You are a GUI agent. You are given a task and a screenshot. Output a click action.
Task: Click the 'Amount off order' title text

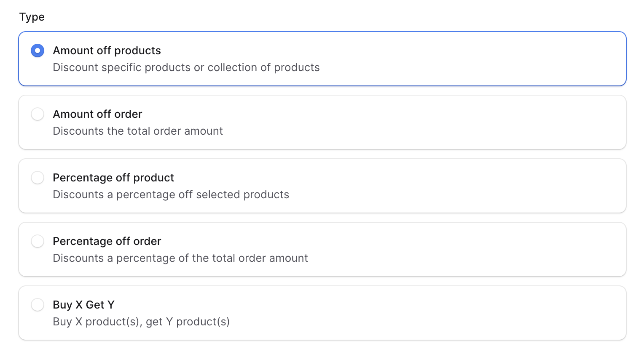pos(97,114)
